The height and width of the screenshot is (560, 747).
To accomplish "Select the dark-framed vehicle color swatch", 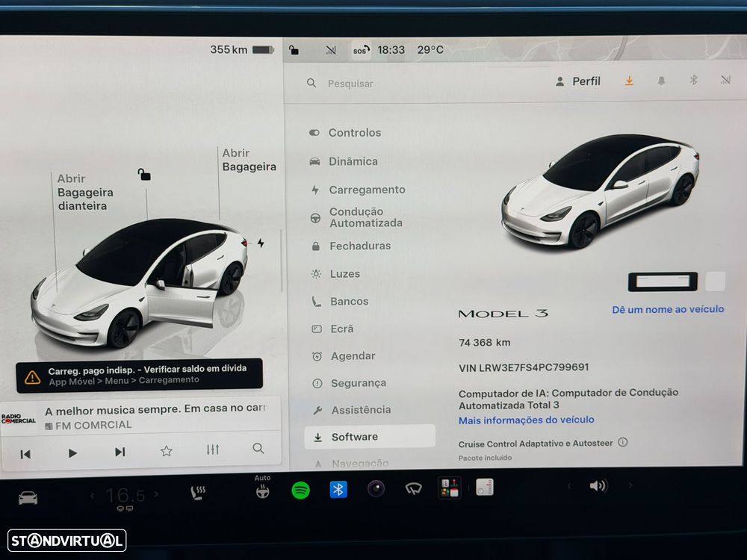I will (x=663, y=281).
